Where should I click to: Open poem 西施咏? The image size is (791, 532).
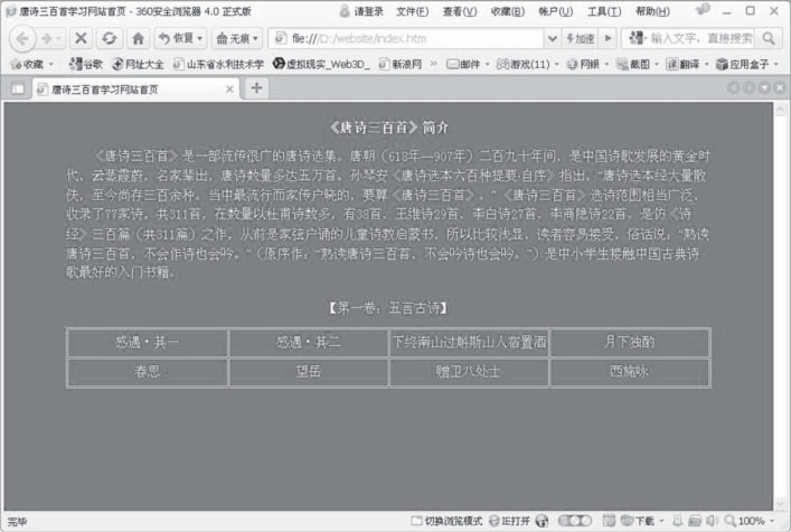pos(629,371)
